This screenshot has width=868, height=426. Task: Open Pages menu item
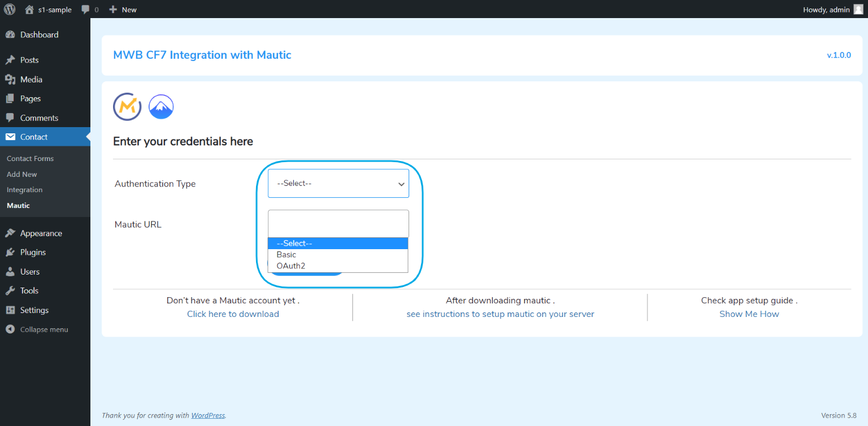coord(45,98)
